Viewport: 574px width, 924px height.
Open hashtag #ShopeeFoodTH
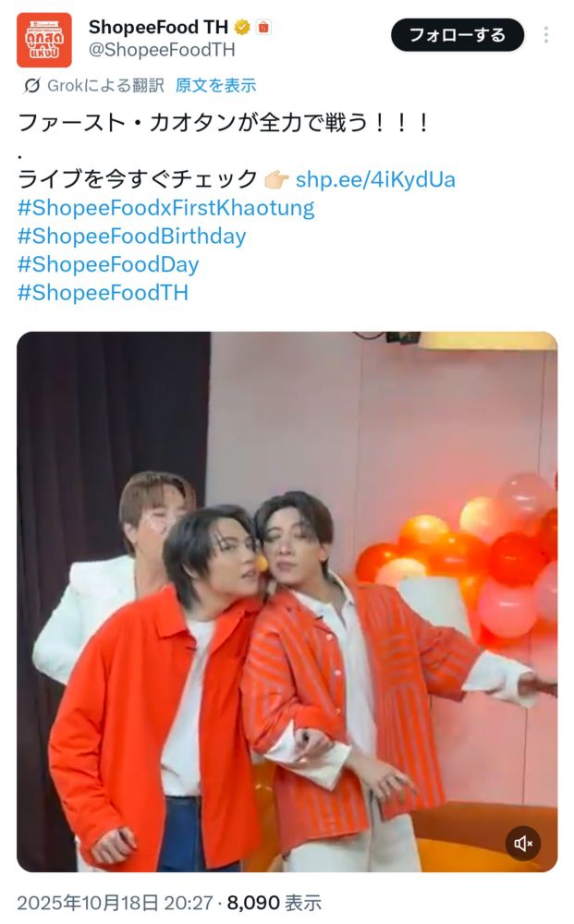pos(103,292)
